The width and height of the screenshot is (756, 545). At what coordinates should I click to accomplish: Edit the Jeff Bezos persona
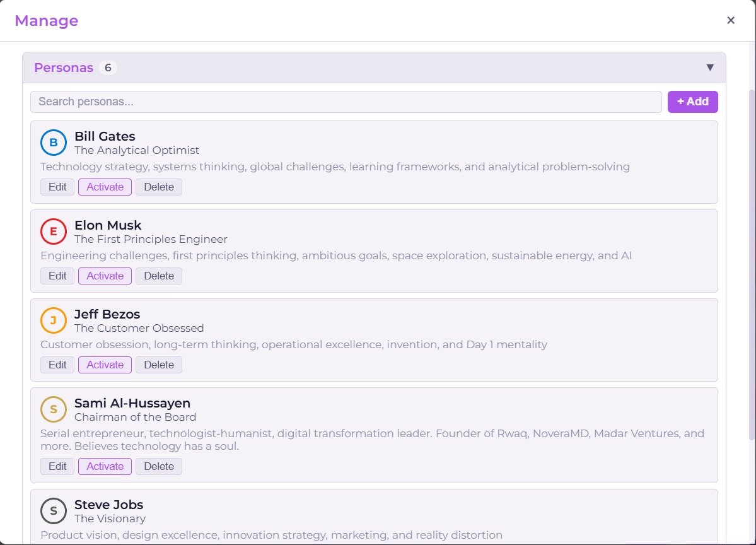(x=57, y=365)
